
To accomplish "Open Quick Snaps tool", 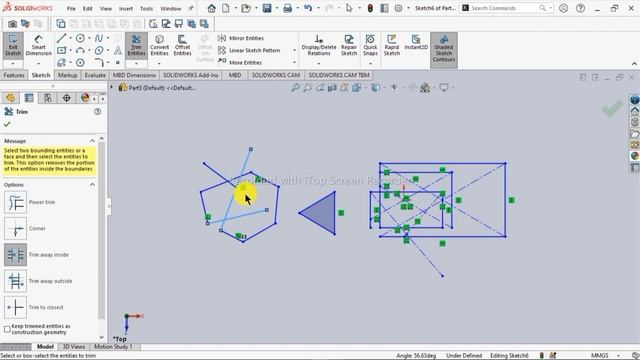I will click(370, 45).
